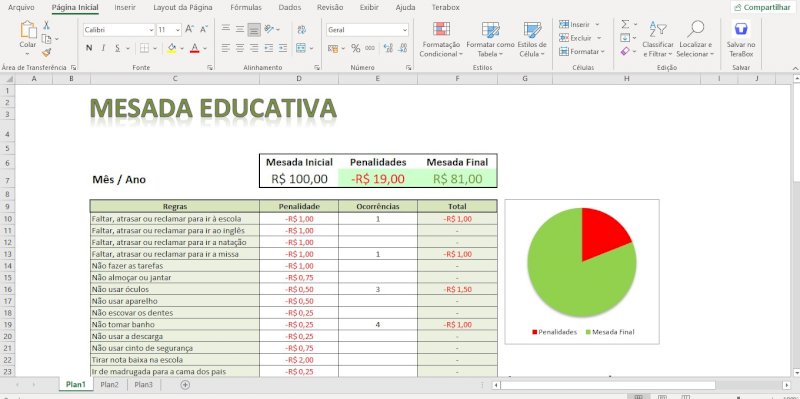800x399 pixels.
Task: Center text horizontally icon
Action: coord(240,48)
